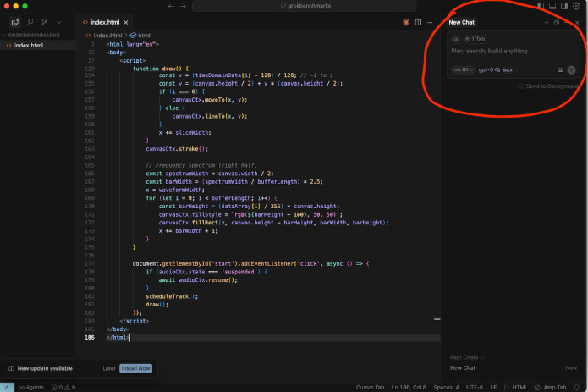The width and height of the screenshot is (588, 392).
Task: Open the errors and warnings count
Action: pos(63,388)
